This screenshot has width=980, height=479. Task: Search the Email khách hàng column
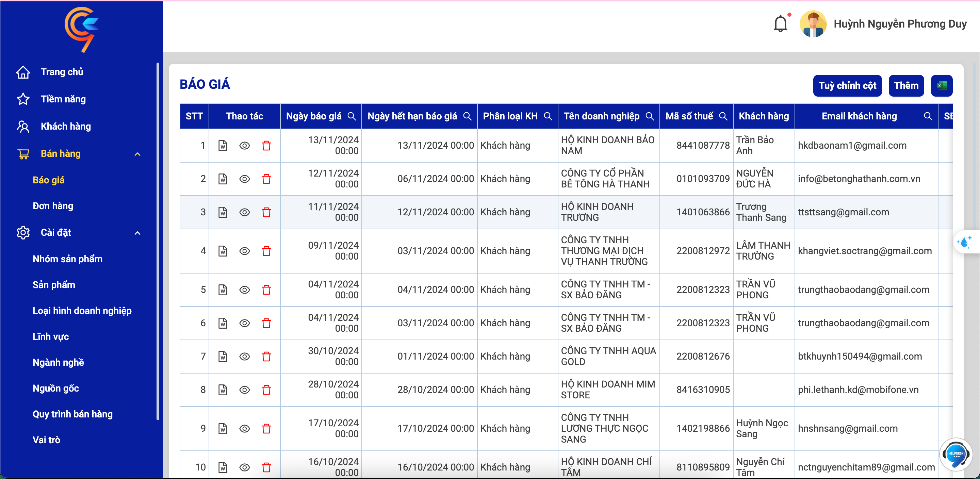click(x=928, y=116)
